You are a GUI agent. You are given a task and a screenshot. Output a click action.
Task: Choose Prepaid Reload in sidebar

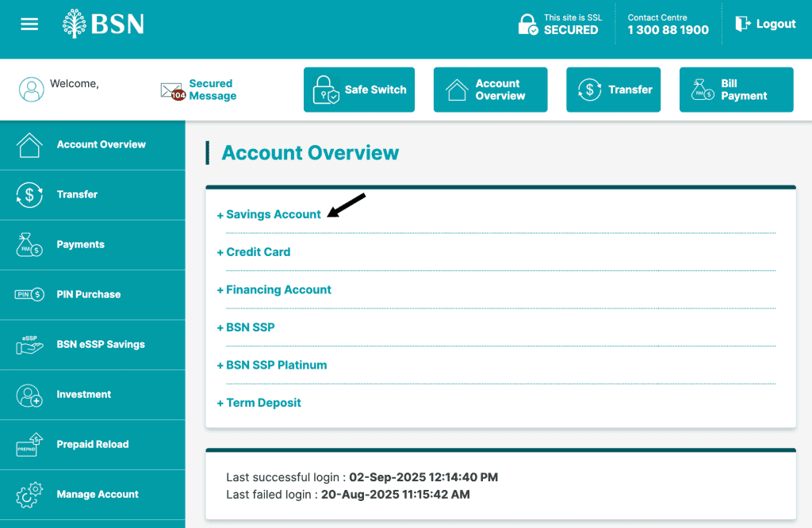pos(93,445)
